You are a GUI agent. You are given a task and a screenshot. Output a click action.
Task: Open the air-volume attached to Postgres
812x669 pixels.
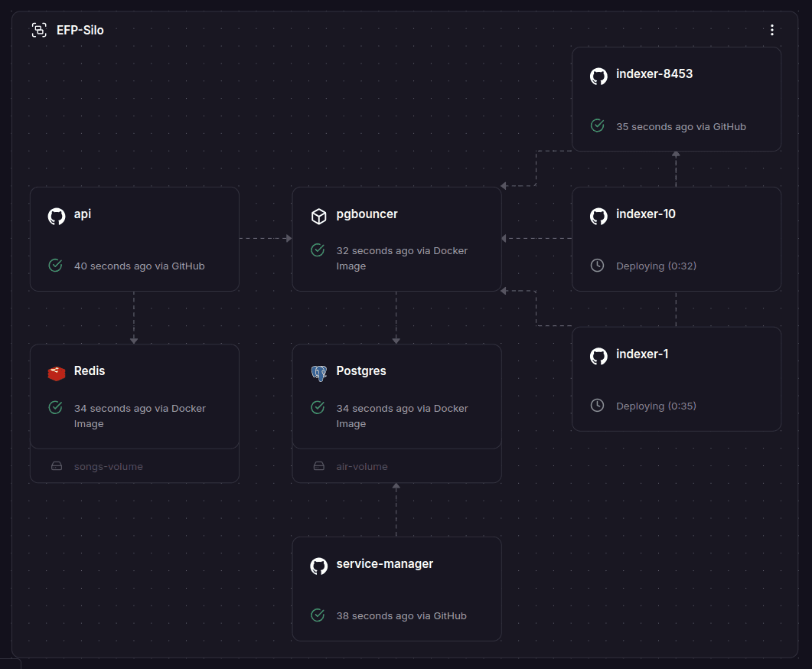[x=360, y=466]
